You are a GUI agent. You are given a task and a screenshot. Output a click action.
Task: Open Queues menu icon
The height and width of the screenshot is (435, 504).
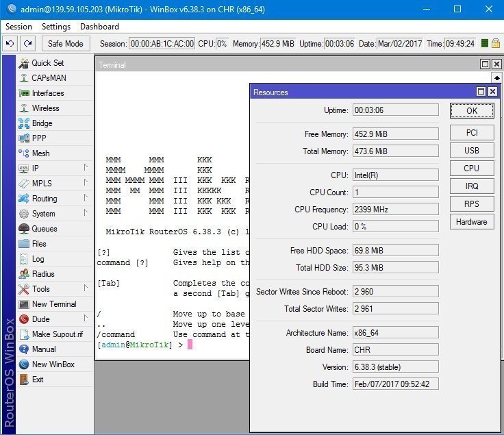pyautogui.click(x=24, y=229)
